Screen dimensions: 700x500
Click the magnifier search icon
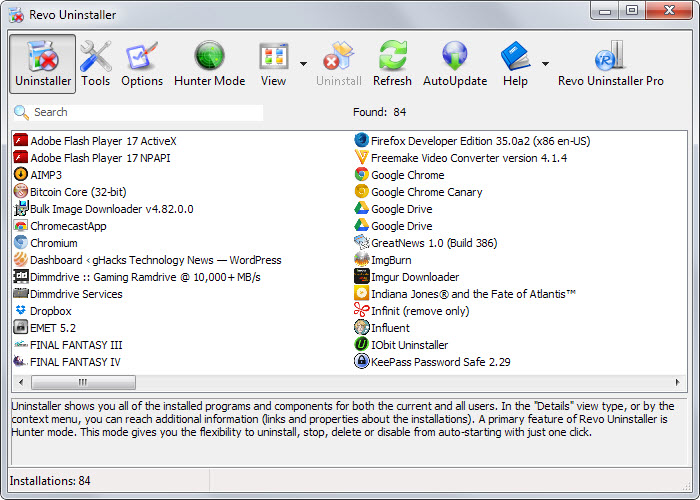tap(21, 112)
